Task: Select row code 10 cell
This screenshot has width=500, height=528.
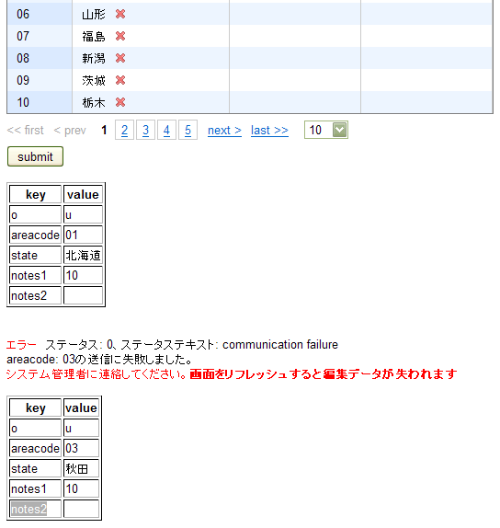Action: tap(39, 102)
